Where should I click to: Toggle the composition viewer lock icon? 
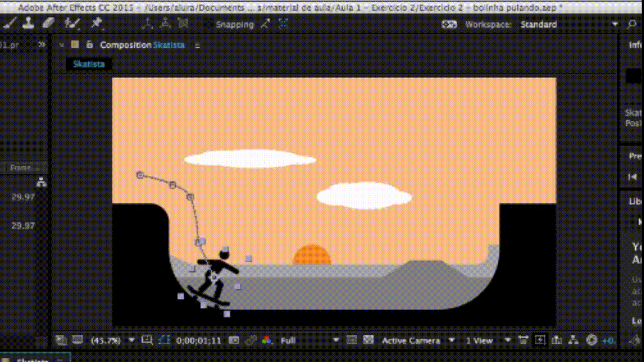point(89,45)
